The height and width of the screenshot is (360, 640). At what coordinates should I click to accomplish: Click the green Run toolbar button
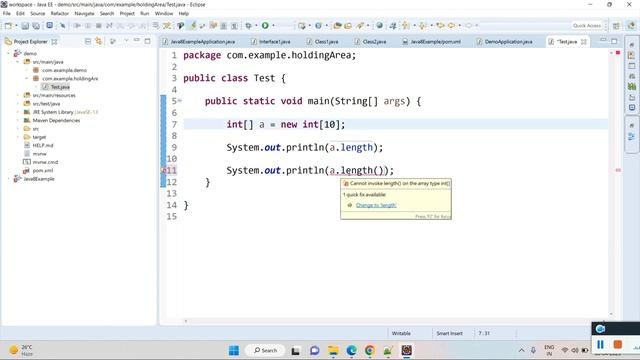tap(265, 26)
